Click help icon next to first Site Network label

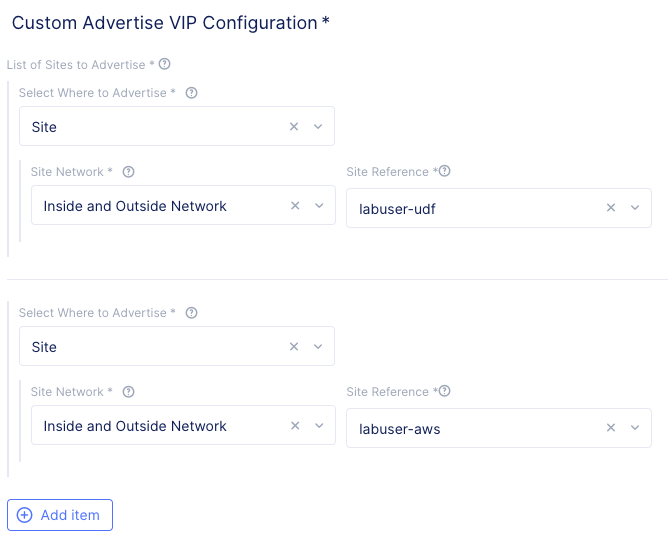coord(129,171)
